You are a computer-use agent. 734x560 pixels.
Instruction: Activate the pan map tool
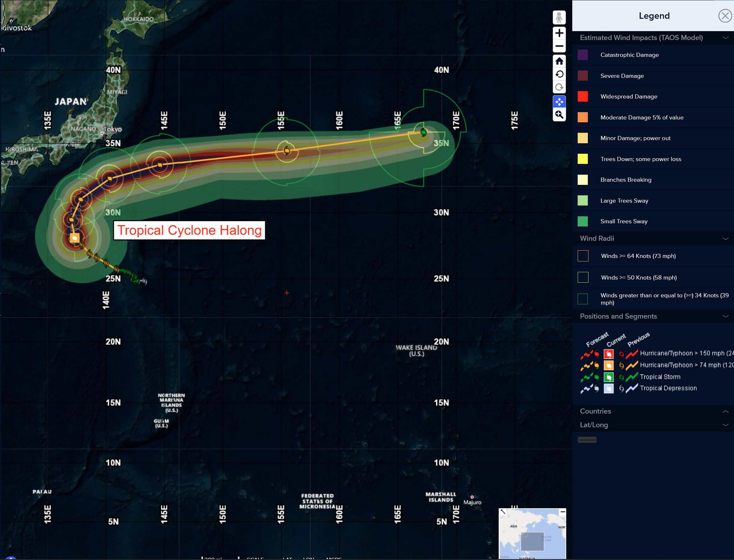(559, 101)
